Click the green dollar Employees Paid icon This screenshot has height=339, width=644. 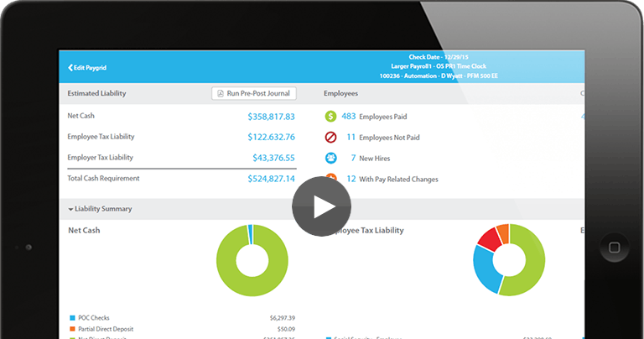click(331, 116)
